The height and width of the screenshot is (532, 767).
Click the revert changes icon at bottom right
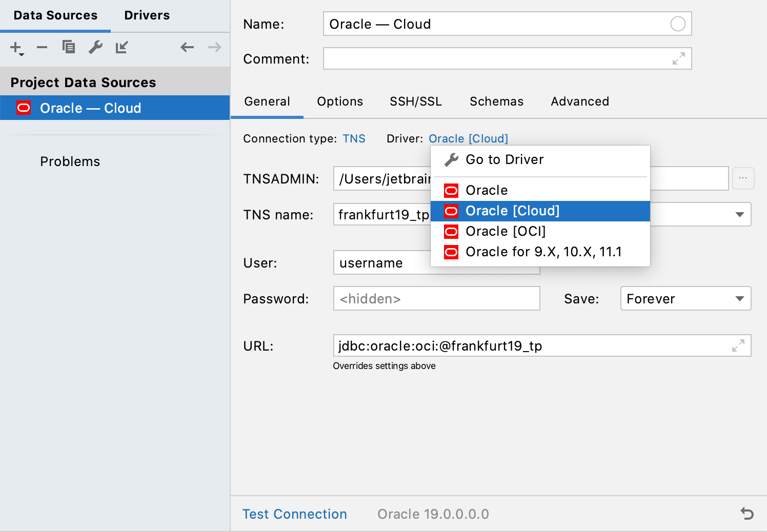747,513
